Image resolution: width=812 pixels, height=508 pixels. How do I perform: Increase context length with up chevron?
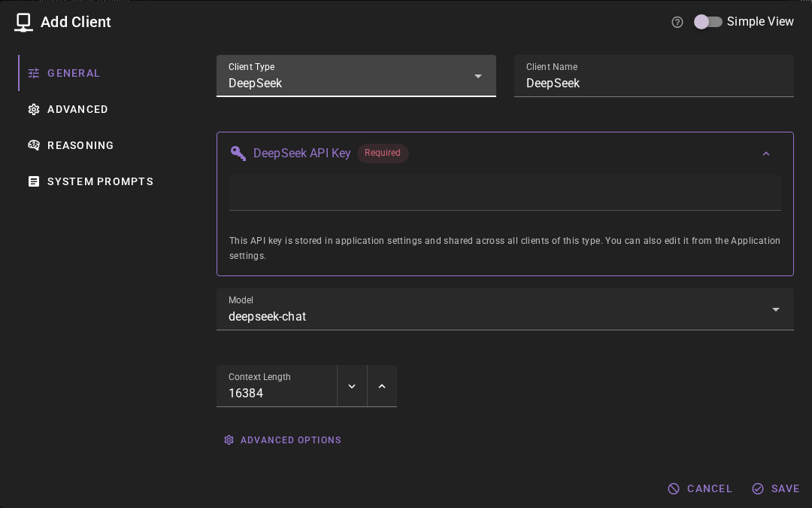(382, 386)
